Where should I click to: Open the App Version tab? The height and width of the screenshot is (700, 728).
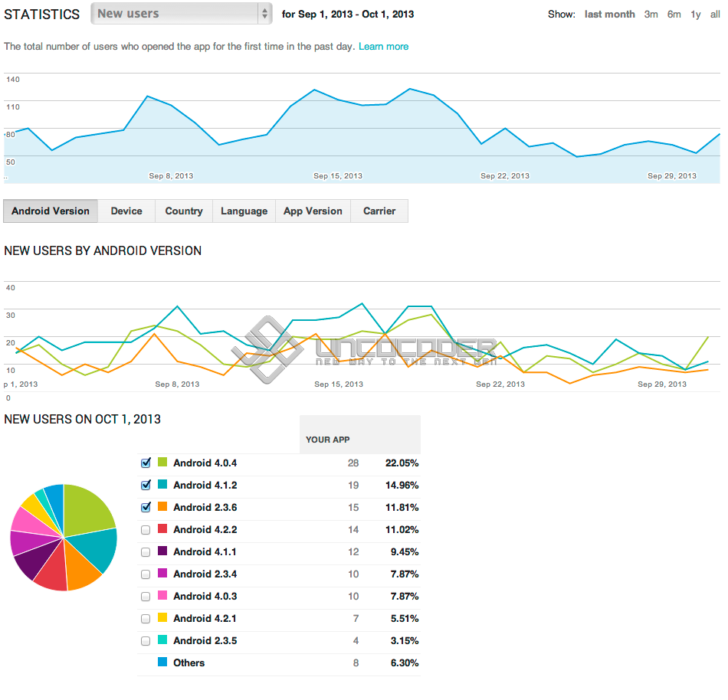coord(313,211)
